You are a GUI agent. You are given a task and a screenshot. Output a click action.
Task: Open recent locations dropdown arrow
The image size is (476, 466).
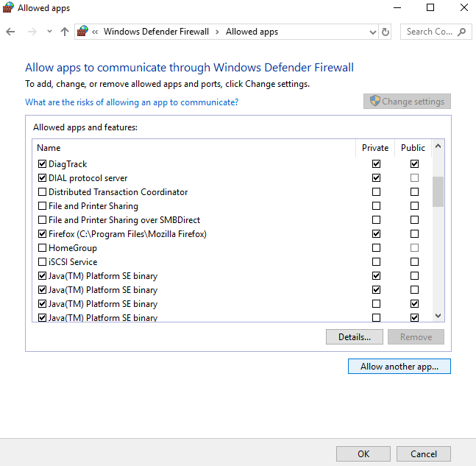[x=49, y=32]
